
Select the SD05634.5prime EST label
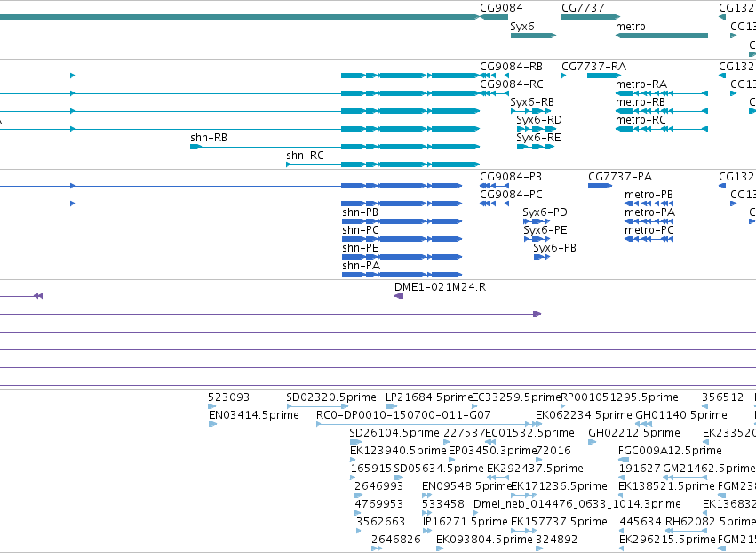point(439,469)
